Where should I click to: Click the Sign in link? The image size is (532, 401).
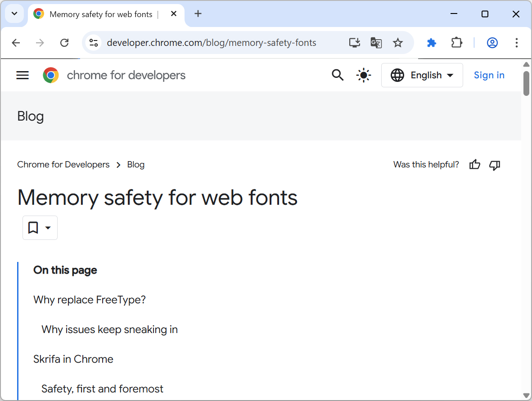489,75
